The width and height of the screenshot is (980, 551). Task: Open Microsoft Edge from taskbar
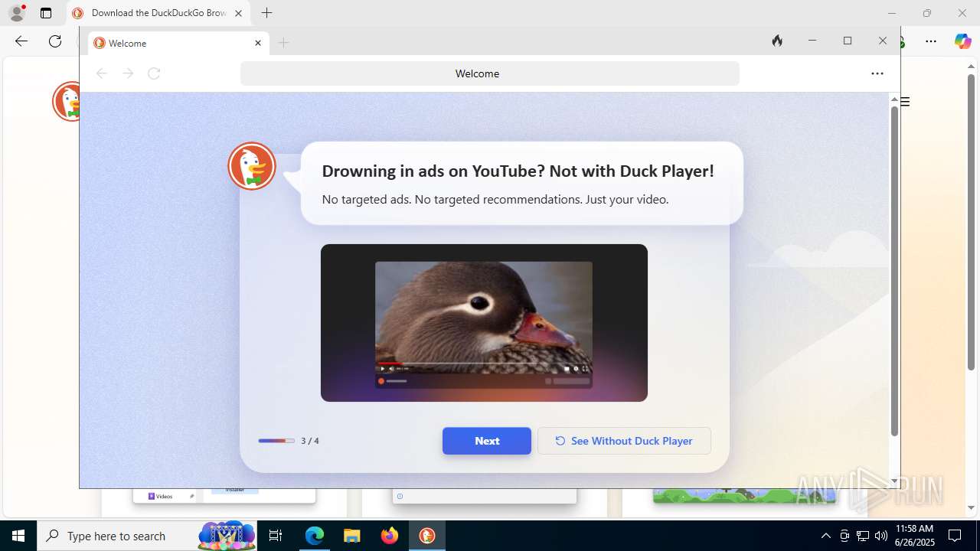pos(315,536)
